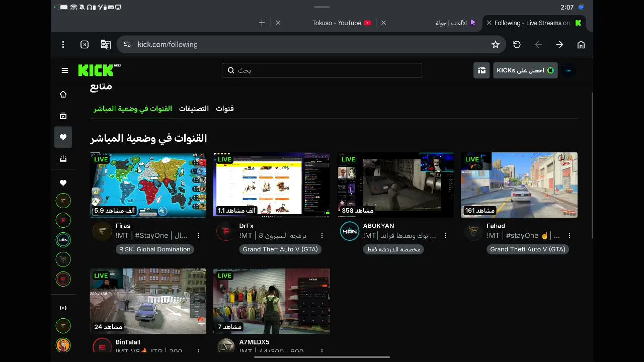644x362 pixels.
Task: Open options menu for the Firas stream
Action: click(198, 235)
